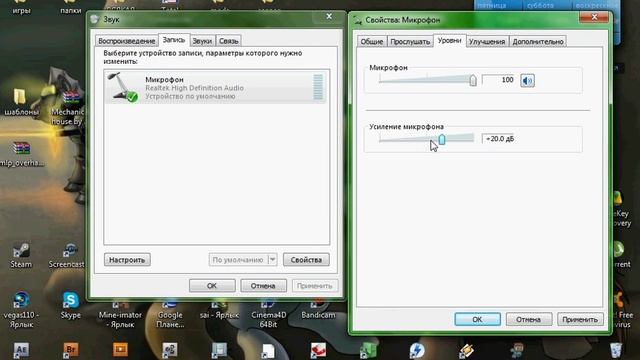Viewport: 640px width, 360px height.
Task: Close the Звук window
Action: click(x=329, y=17)
